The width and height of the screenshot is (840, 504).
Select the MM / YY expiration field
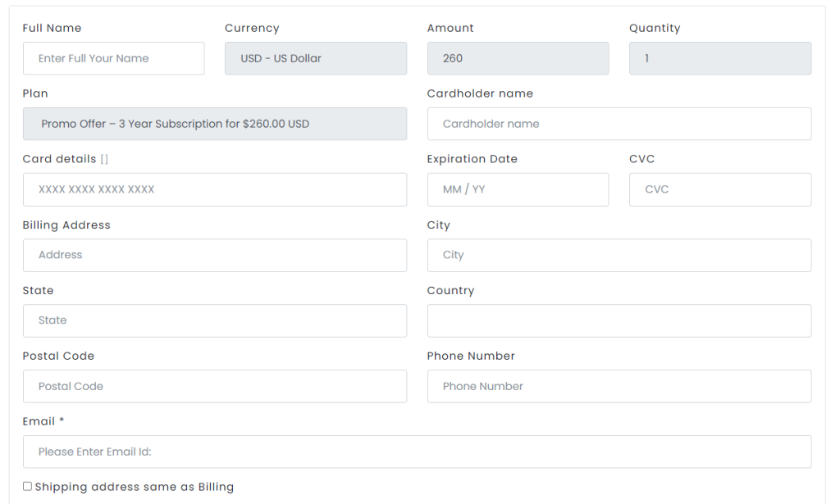tap(518, 189)
